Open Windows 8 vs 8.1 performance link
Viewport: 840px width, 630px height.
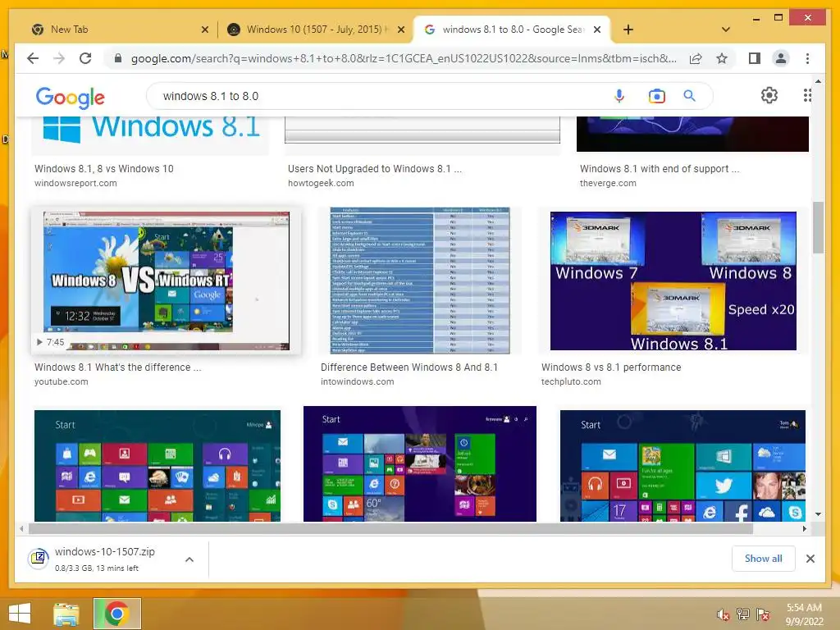[611, 367]
